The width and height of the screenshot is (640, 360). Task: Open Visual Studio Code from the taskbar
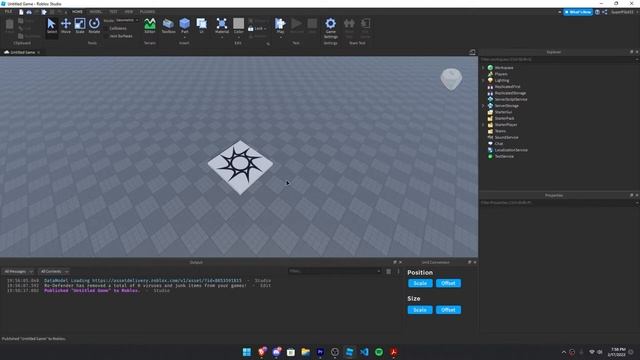point(364,352)
